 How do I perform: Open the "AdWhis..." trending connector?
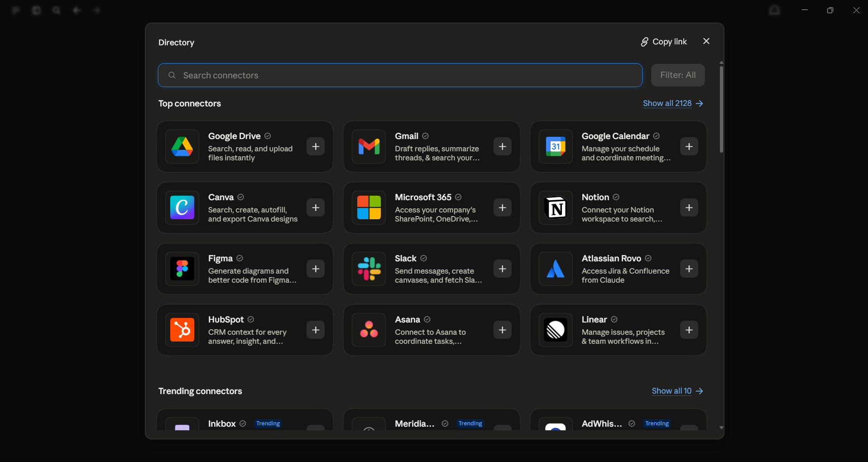click(x=619, y=420)
